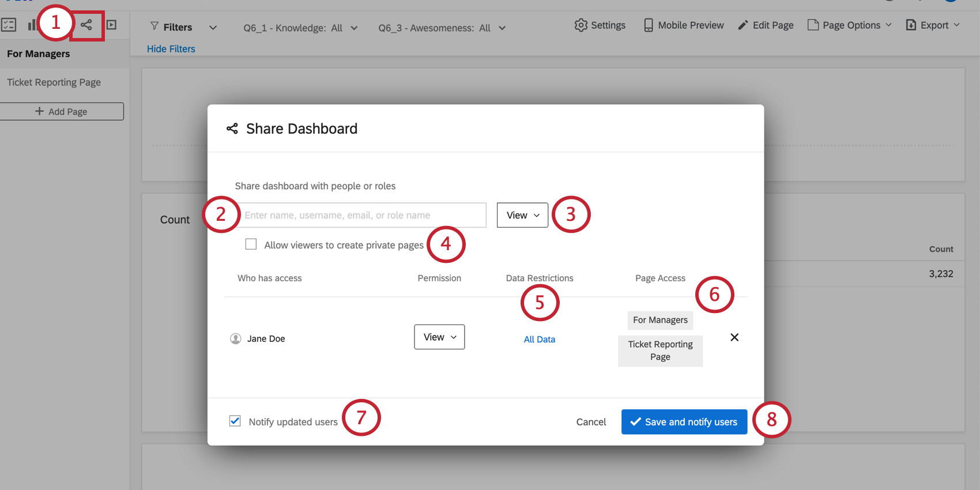This screenshot has height=490, width=980.
Task: Click the All Data restrictions link
Action: click(540, 340)
